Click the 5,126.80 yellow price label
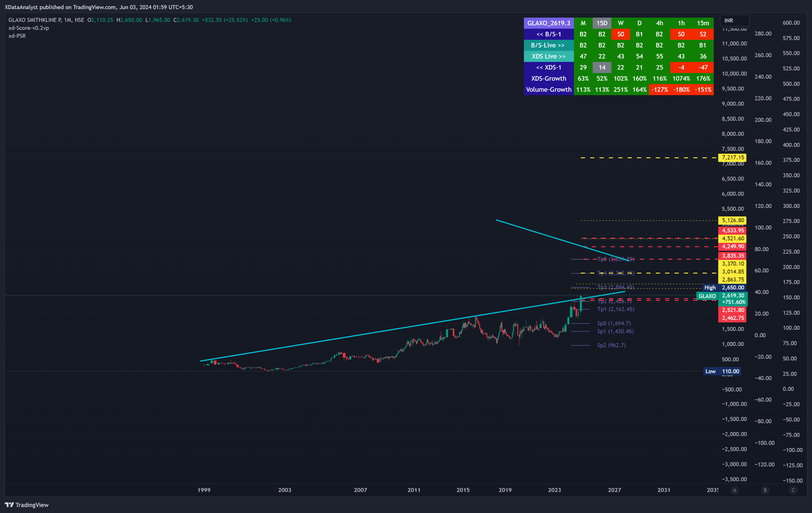The height and width of the screenshot is (513, 812). point(732,220)
